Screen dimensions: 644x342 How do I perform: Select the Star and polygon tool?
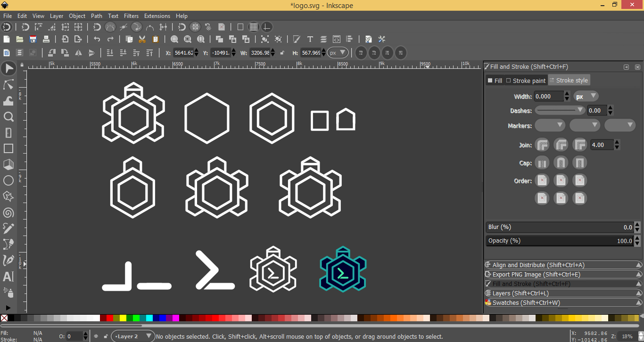[8, 196]
